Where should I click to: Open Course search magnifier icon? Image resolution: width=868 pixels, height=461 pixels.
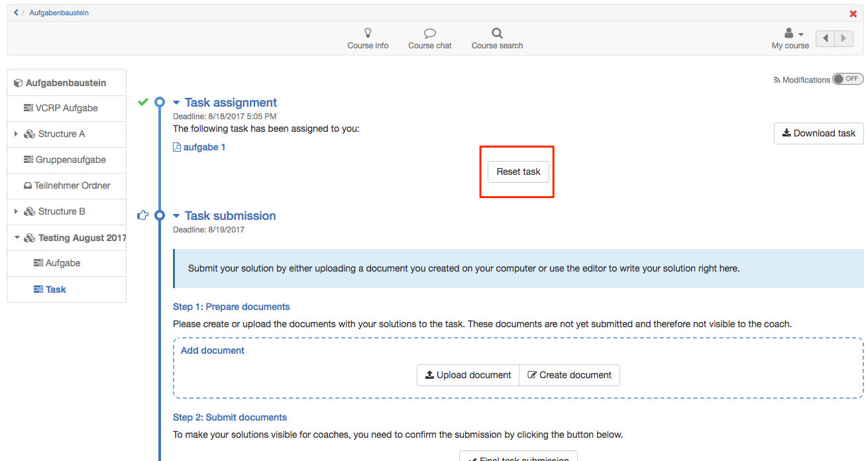pyautogui.click(x=497, y=33)
